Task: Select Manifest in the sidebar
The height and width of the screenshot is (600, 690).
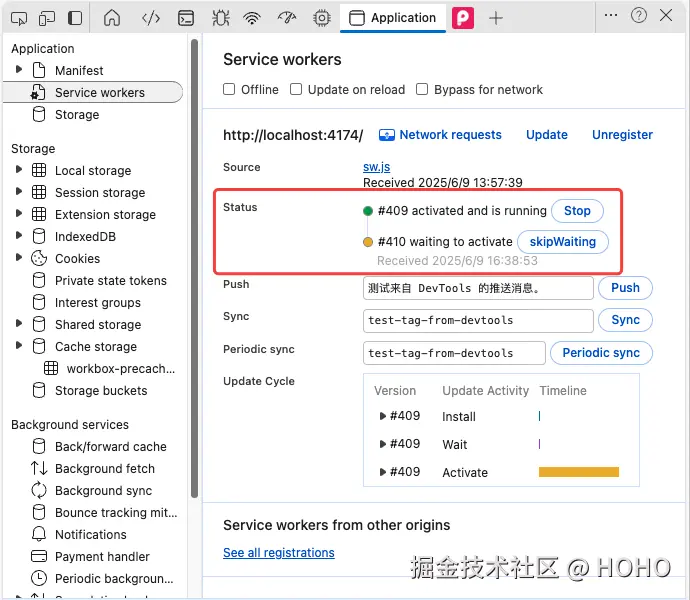Action: [79, 70]
